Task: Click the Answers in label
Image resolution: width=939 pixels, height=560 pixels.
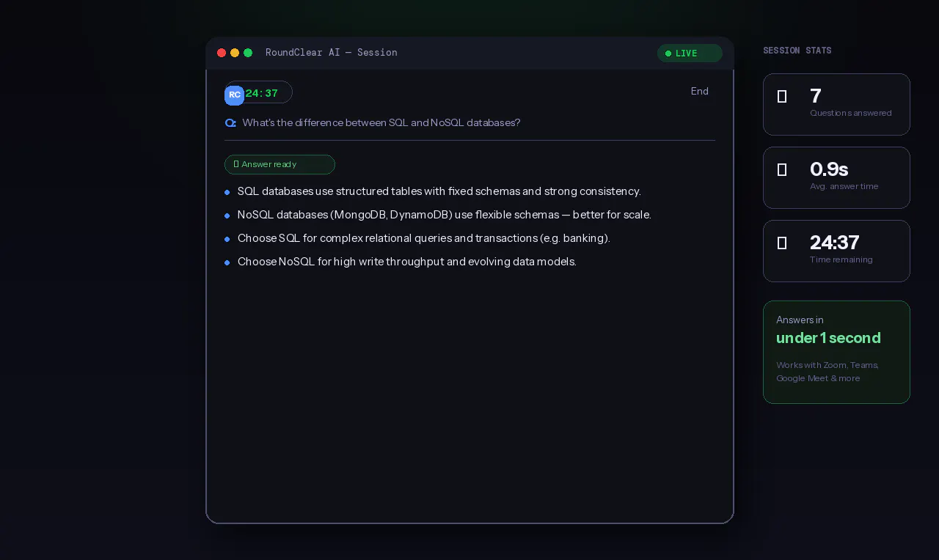Action: [800, 320]
